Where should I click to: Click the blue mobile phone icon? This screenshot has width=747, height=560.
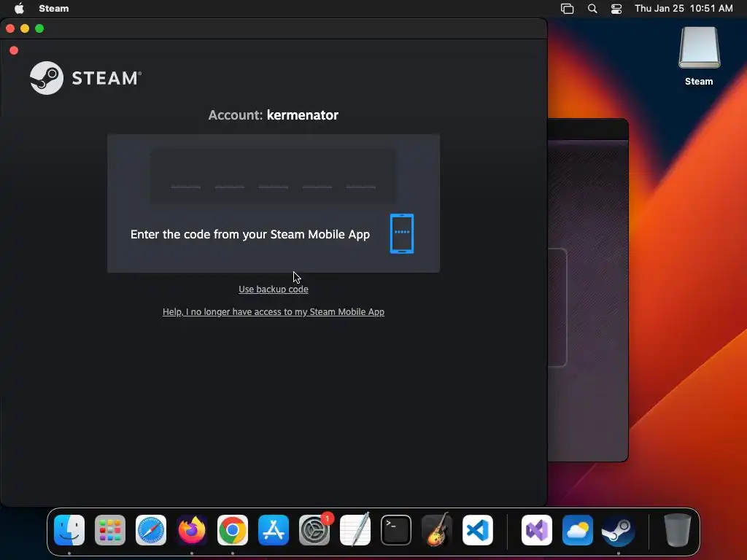point(402,233)
